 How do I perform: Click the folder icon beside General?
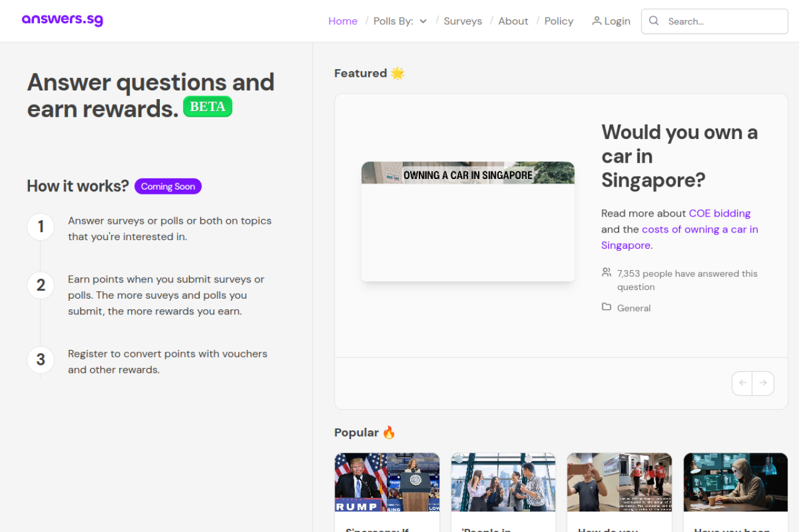(x=606, y=307)
